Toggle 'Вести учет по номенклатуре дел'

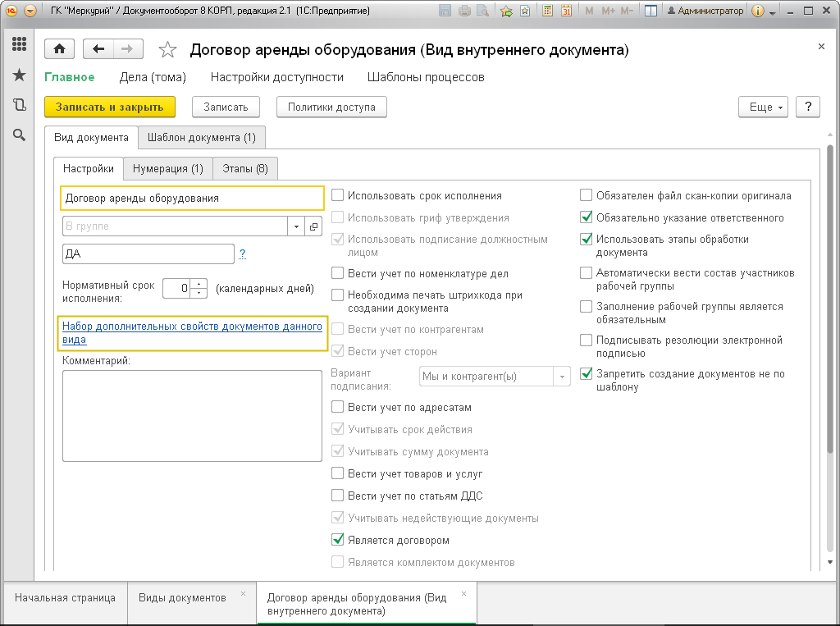pos(337,273)
